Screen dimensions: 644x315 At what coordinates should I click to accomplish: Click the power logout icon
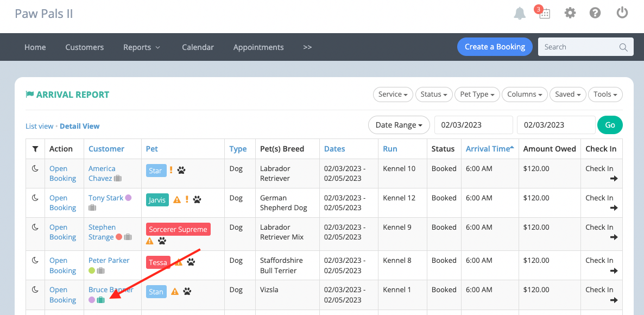[x=622, y=12]
